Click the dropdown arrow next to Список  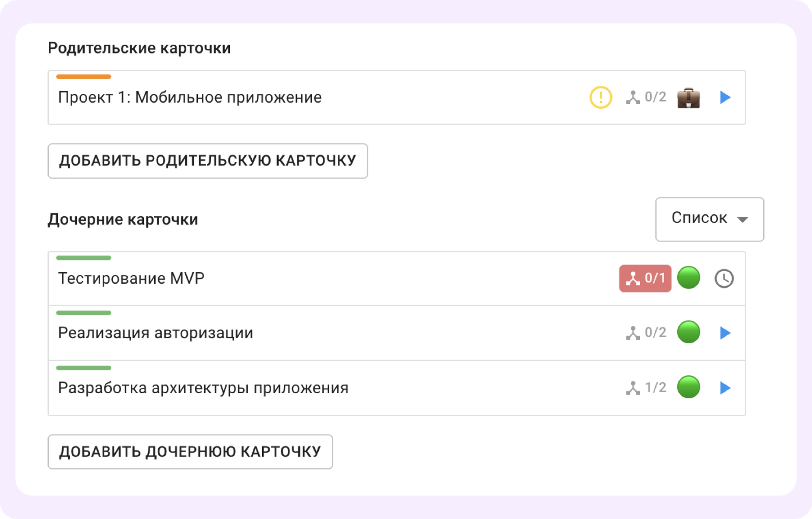[742, 220]
